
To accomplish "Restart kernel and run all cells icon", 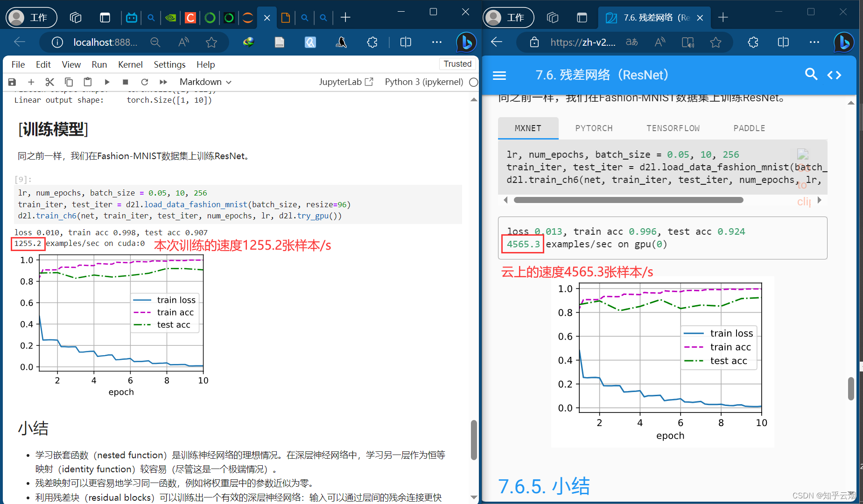I will [163, 82].
